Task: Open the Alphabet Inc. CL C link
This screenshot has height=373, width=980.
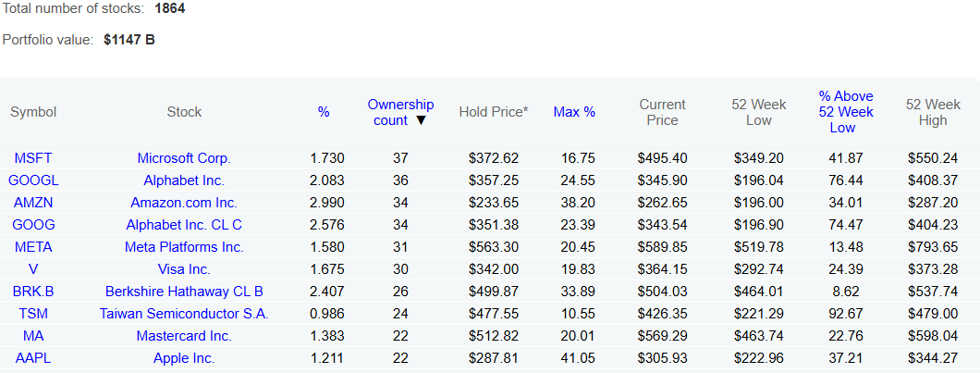Action: (184, 225)
